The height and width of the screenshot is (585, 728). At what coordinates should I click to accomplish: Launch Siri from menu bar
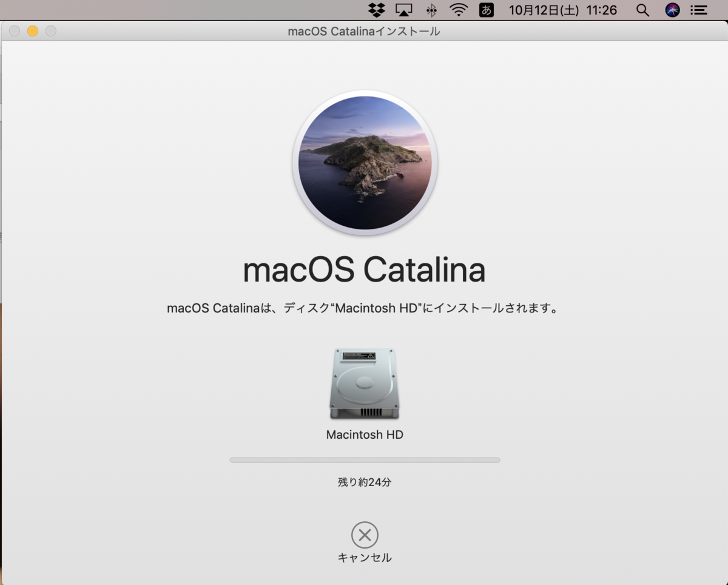point(673,10)
